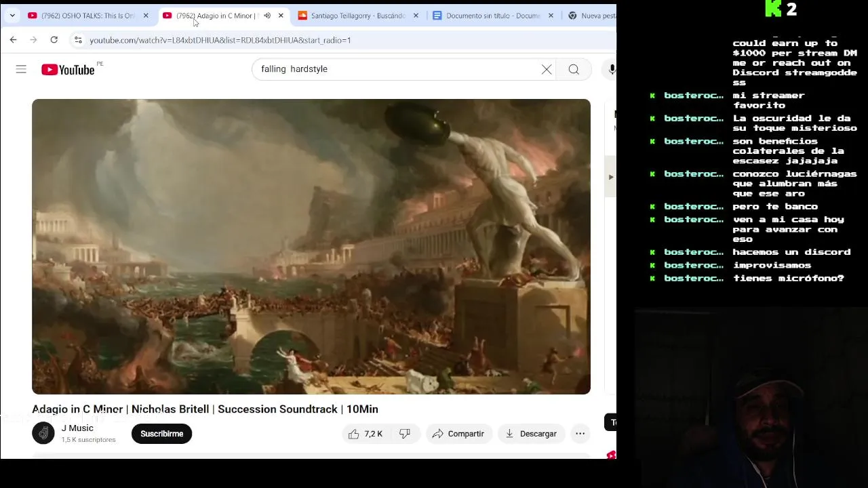This screenshot has width=868, height=488.
Task: Click chat message 'hacemos un discord'
Action: pos(791,252)
